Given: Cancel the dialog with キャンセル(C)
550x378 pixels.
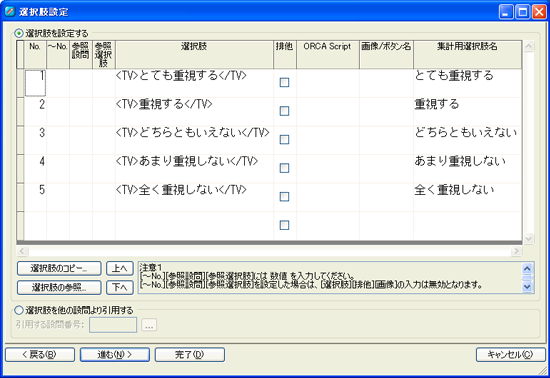Looking at the screenshot, I should pos(511,355).
